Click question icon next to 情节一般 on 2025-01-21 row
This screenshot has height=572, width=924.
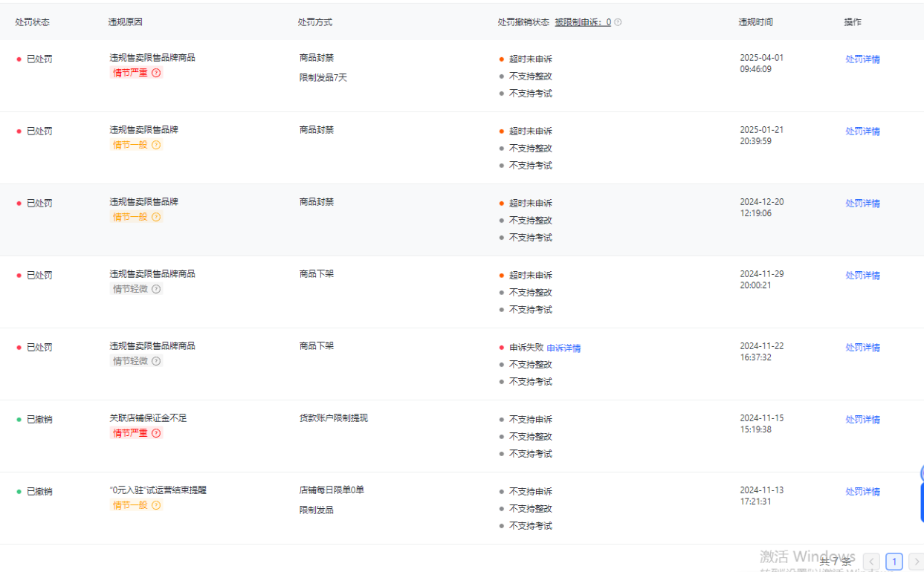pyautogui.click(x=156, y=145)
